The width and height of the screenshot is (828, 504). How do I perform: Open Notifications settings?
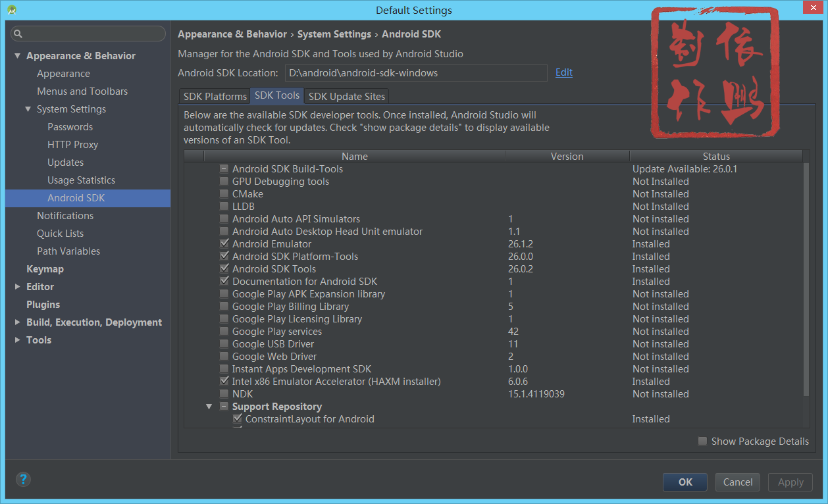coord(65,216)
